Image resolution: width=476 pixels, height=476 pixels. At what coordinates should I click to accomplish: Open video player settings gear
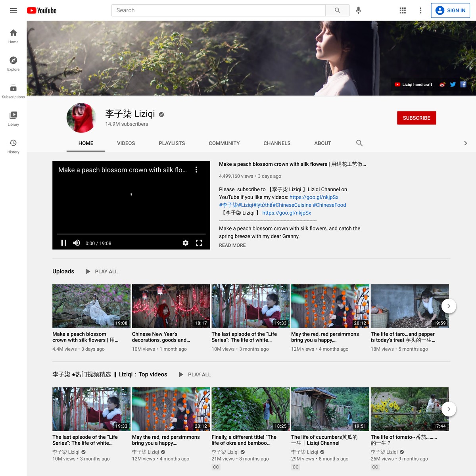(185, 243)
